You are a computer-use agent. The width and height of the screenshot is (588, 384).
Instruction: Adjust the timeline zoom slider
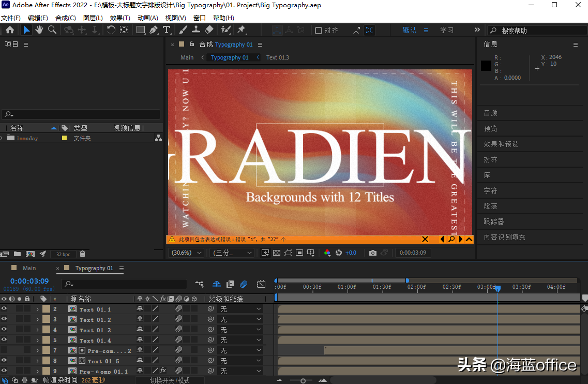coord(303,380)
